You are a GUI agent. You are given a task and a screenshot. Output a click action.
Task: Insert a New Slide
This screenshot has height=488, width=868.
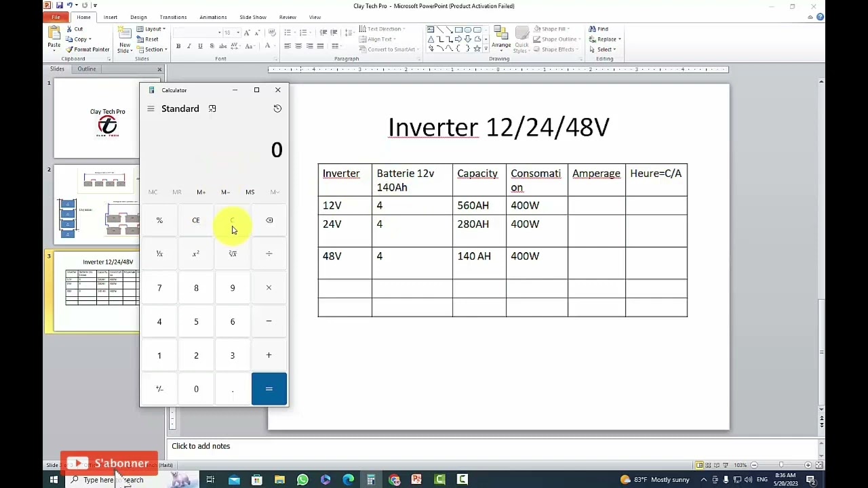(x=125, y=39)
